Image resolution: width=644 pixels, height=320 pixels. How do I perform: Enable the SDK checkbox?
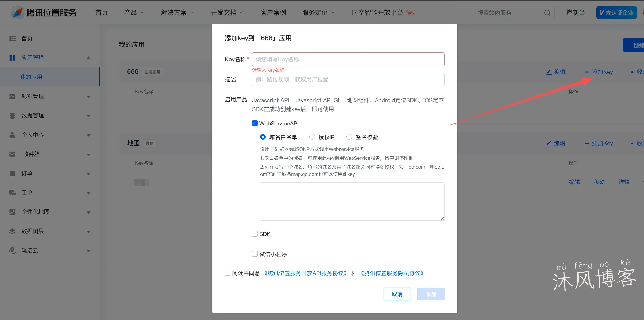pyautogui.click(x=254, y=234)
